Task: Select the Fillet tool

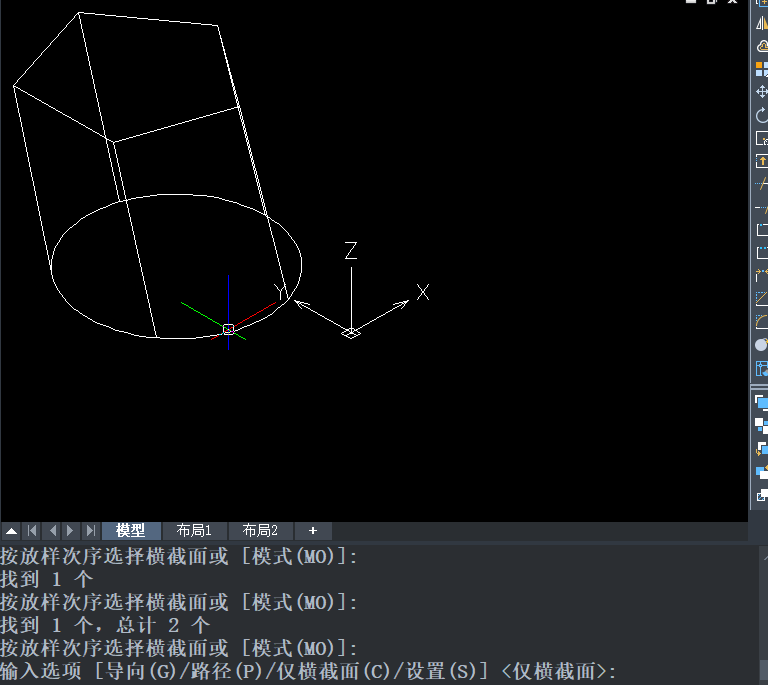Action: 762,322
